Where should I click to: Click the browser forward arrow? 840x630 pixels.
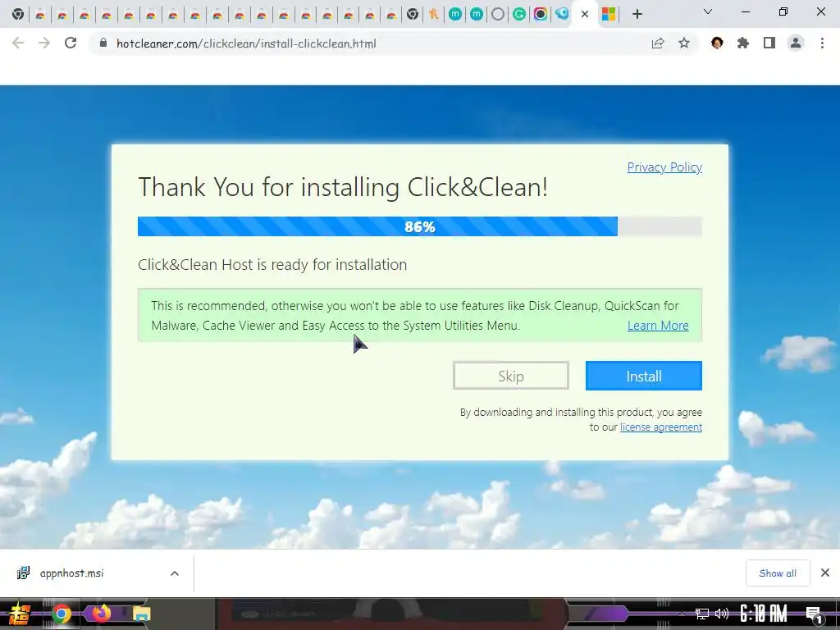click(x=44, y=43)
